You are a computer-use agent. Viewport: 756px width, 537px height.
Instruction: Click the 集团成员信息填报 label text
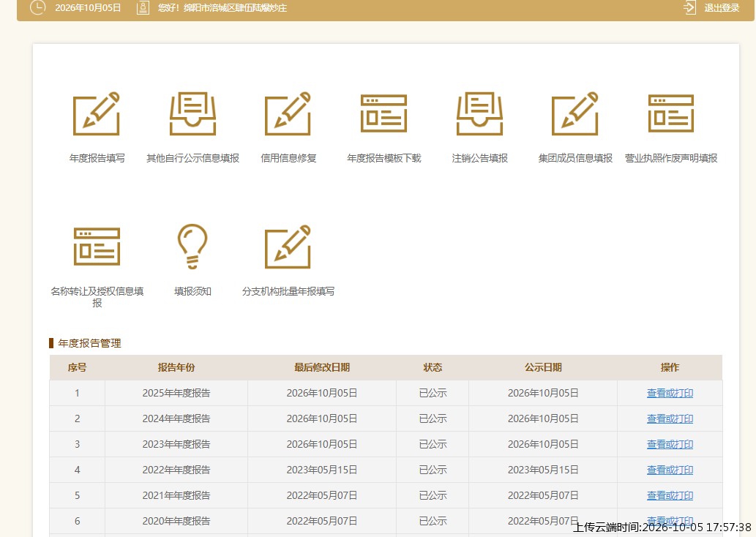[x=575, y=158]
